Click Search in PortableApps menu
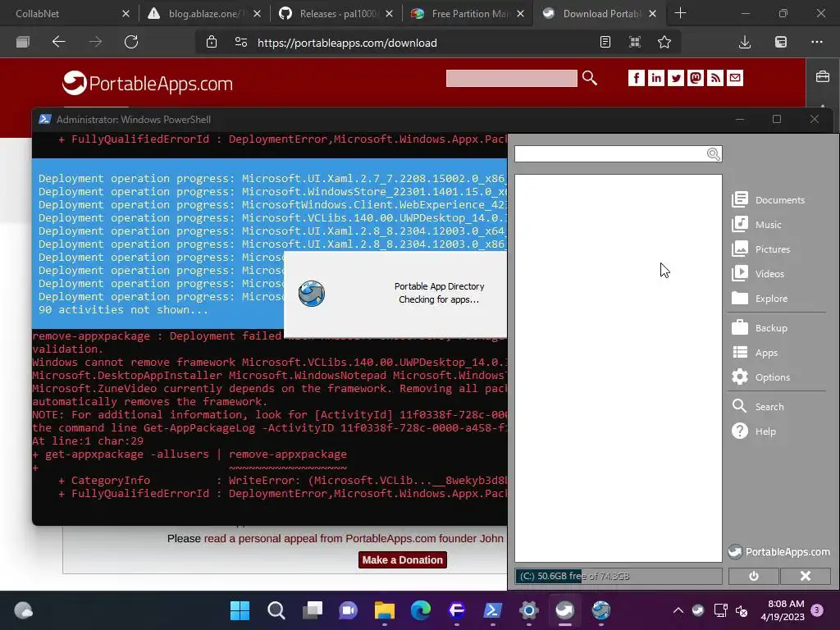Viewport: 840px width, 630px height. pyautogui.click(x=758, y=407)
